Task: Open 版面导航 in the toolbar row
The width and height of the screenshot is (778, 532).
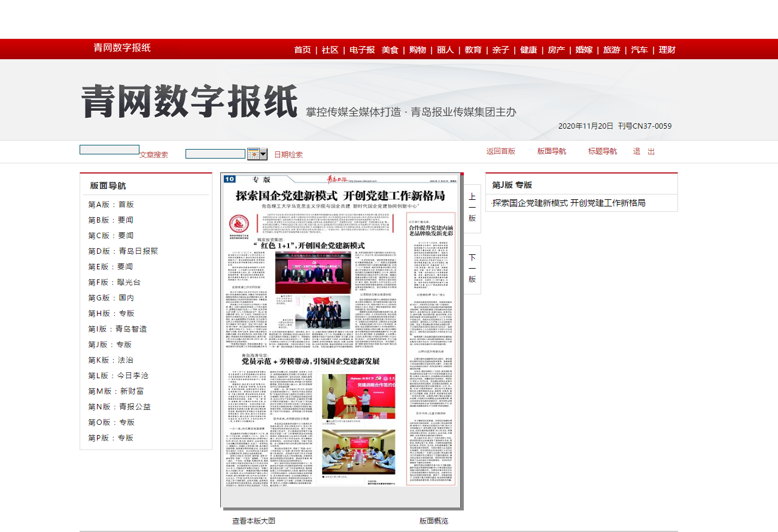Action: [x=551, y=151]
